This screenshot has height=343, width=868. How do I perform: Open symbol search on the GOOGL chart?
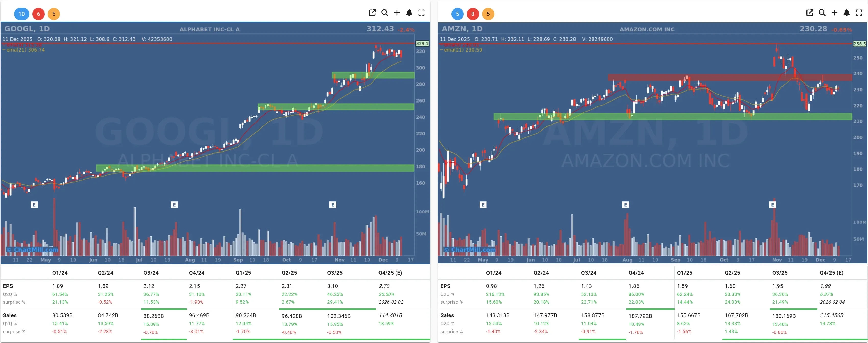385,13
